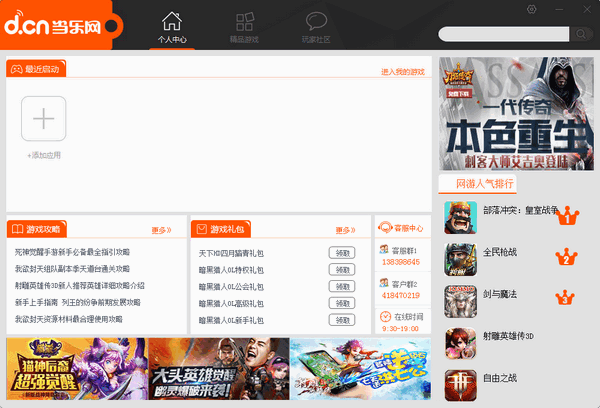
Task: Select the 网游人气排行 tab
Action: 477,184
